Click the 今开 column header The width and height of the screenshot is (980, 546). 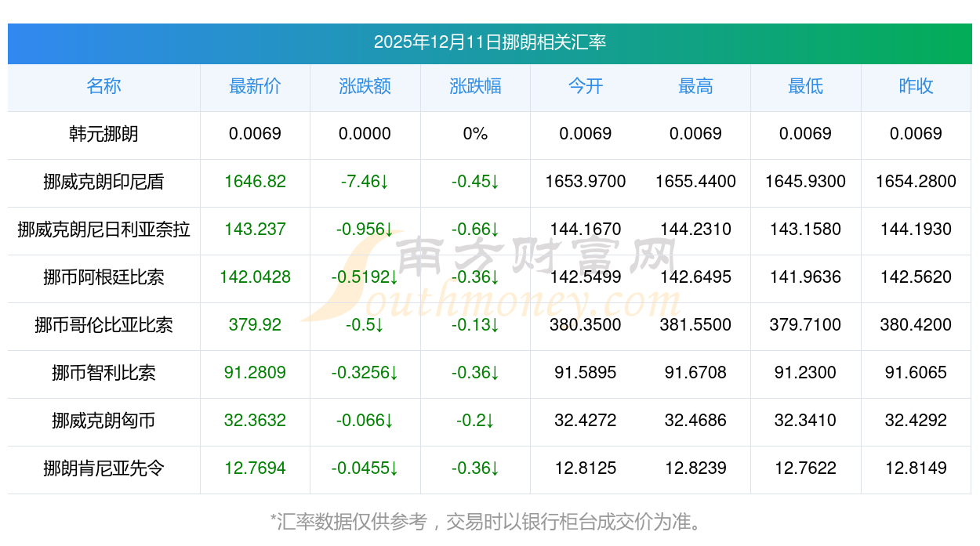click(x=585, y=86)
